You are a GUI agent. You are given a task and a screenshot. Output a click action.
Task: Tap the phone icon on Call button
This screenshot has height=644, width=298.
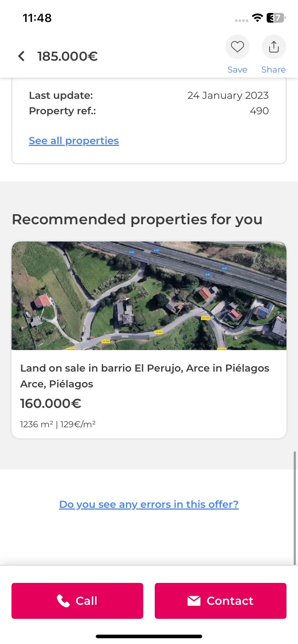[x=63, y=601]
